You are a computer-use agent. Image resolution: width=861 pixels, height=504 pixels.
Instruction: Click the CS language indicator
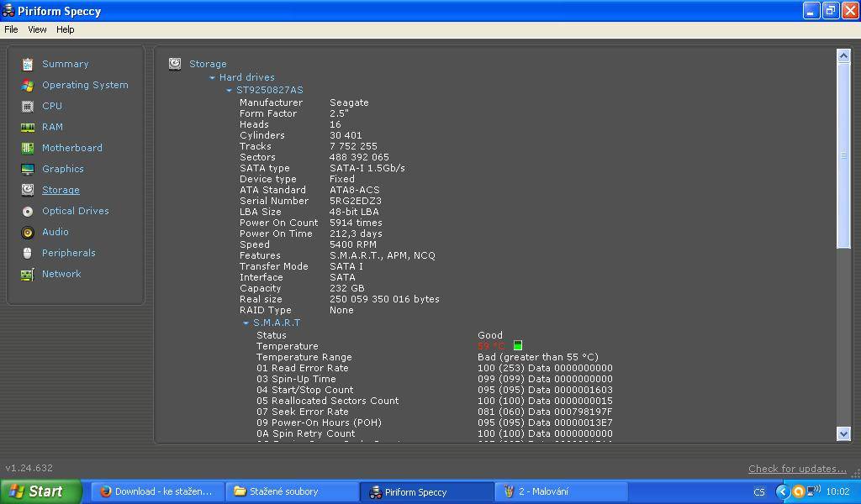[x=759, y=492]
